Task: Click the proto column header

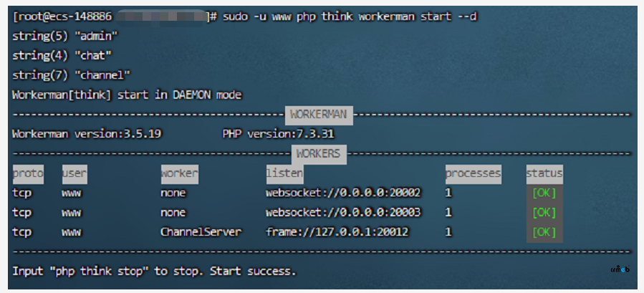Action: coord(28,173)
